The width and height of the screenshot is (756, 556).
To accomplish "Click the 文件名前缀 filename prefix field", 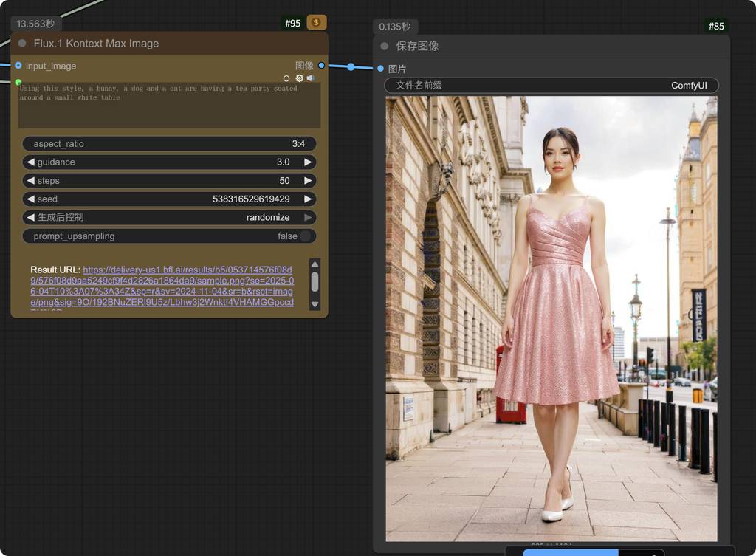I will tap(551, 86).
